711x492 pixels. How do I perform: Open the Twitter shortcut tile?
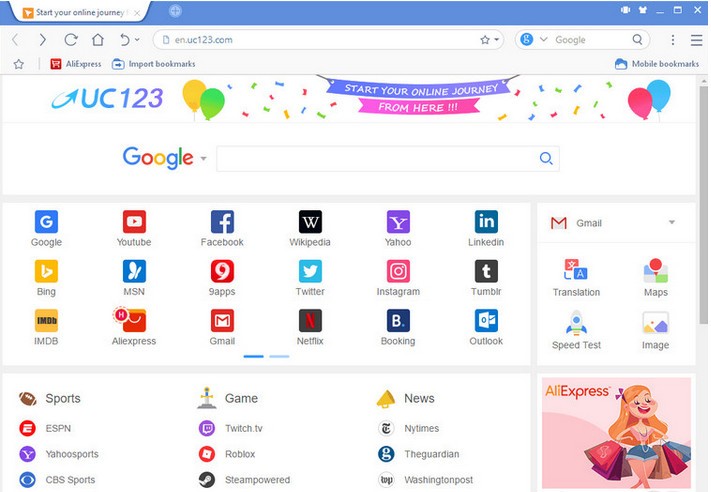click(x=310, y=278)
